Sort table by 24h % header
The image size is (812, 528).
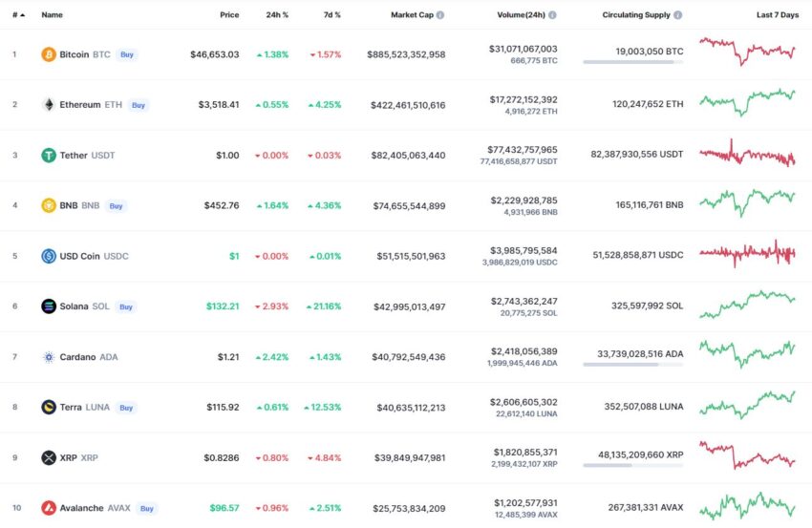point(277,15)
